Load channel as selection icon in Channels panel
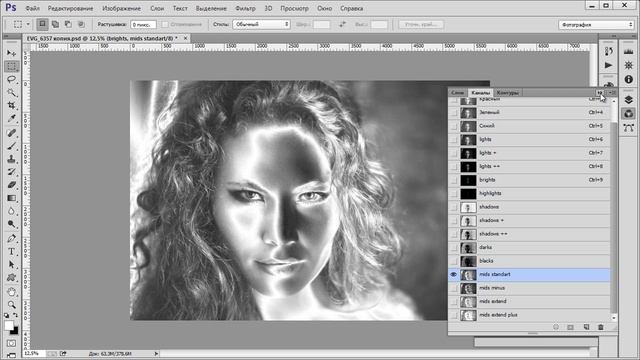The height and width of the screenshot is (360, 640). [x=556, y=327]
